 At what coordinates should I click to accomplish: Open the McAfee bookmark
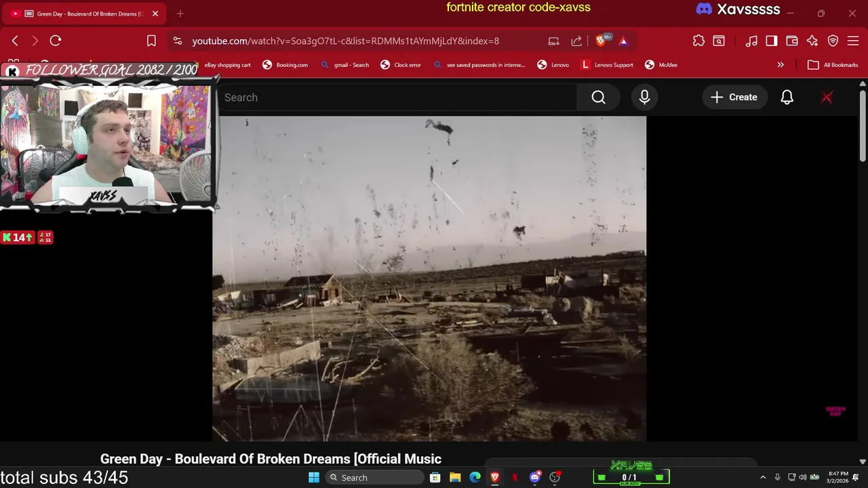661,65
